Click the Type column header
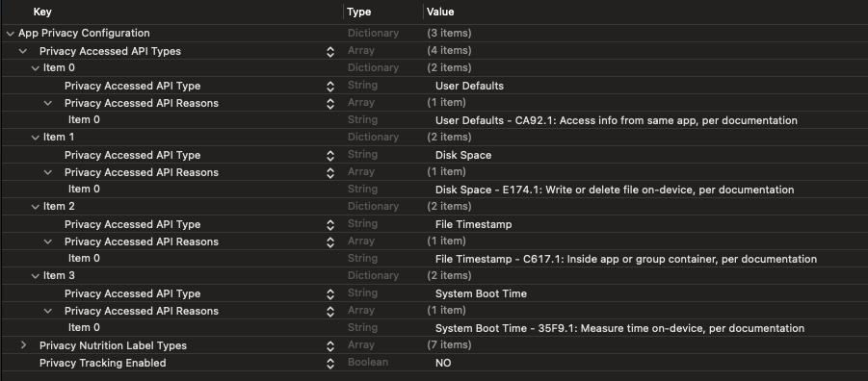Image resolution: width=868 pixels, height=381 pixels. point(358,12)
